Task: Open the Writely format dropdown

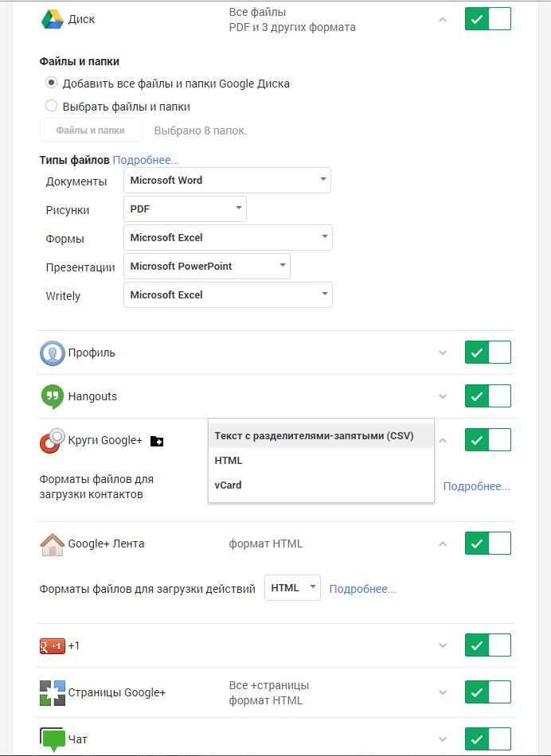Action: click(228, 295)
